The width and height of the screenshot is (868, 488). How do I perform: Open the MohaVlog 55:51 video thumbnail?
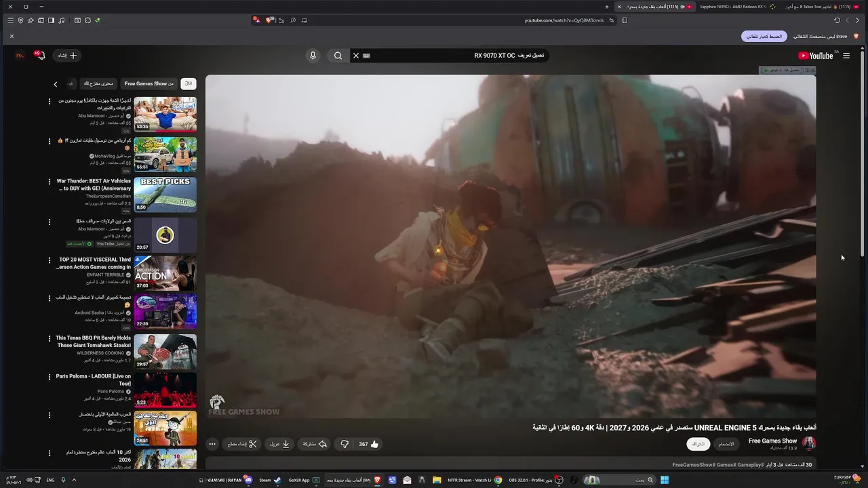(165, 154)
